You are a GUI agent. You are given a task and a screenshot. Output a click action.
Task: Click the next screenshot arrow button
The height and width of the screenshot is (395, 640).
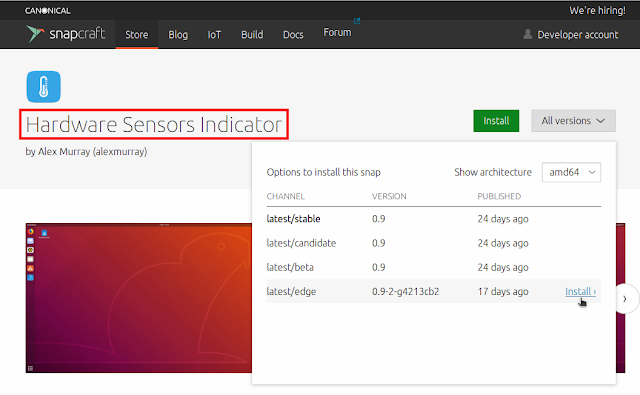tap(625, 299)
